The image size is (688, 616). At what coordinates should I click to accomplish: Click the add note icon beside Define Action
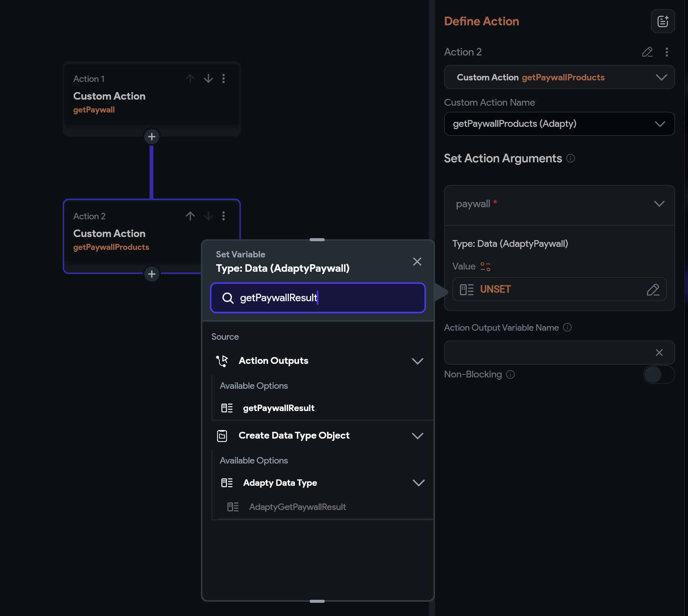[663, 22]
